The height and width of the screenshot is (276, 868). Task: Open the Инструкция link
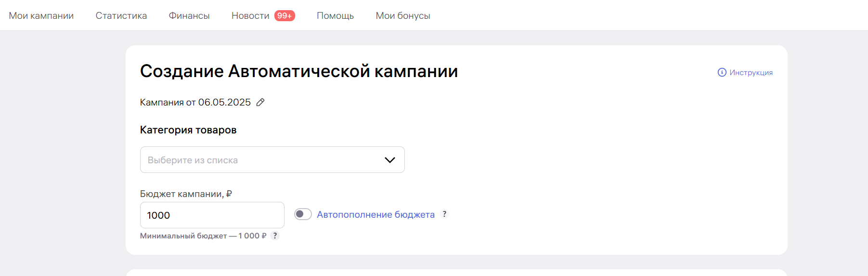point(751,72)
